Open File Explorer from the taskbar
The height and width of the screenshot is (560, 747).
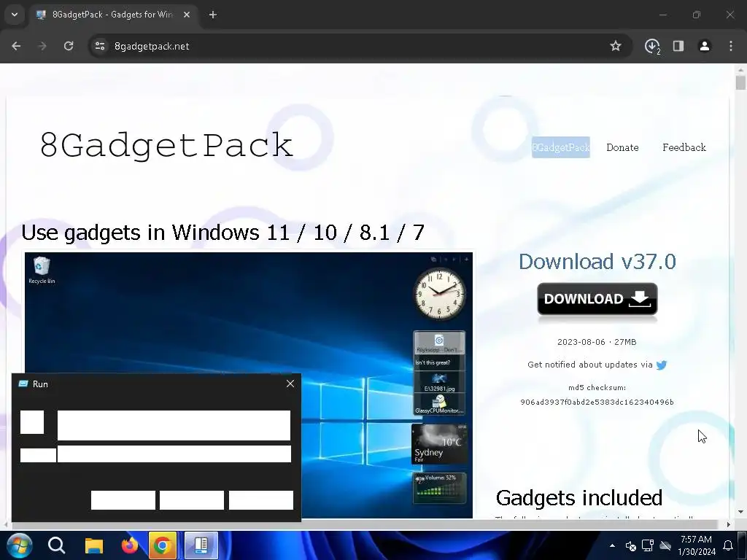click(x=94, y=545)
